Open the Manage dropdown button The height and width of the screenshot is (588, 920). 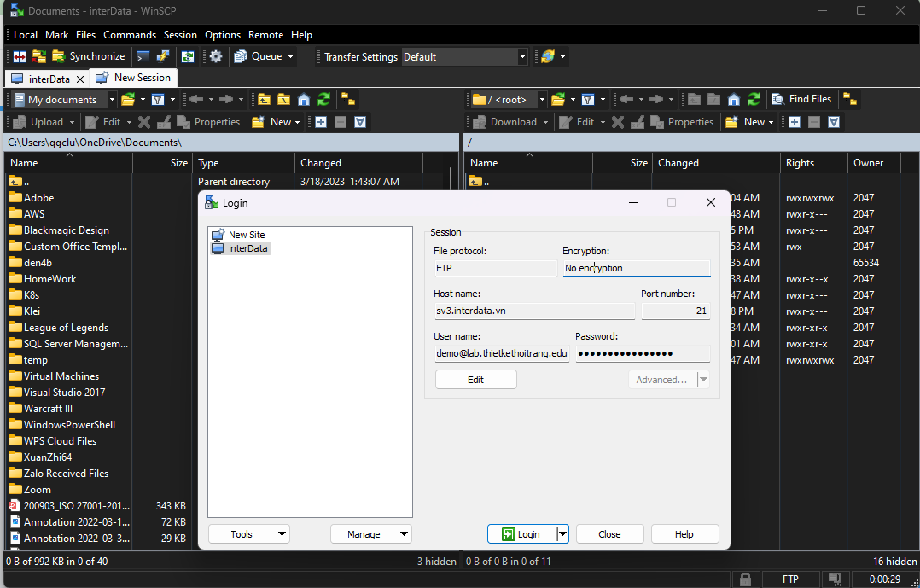click(x=370, y=534)
